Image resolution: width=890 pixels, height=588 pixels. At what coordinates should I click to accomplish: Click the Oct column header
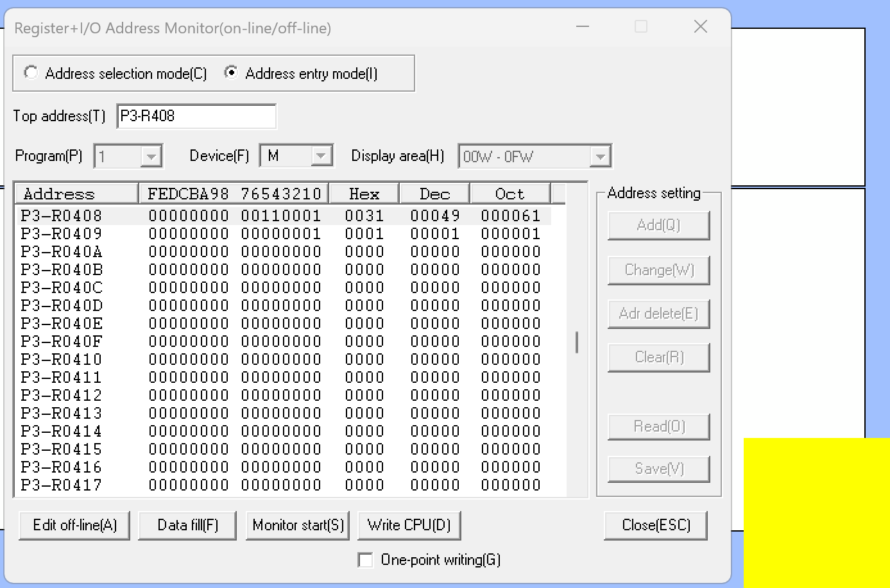tap(509, 194)
